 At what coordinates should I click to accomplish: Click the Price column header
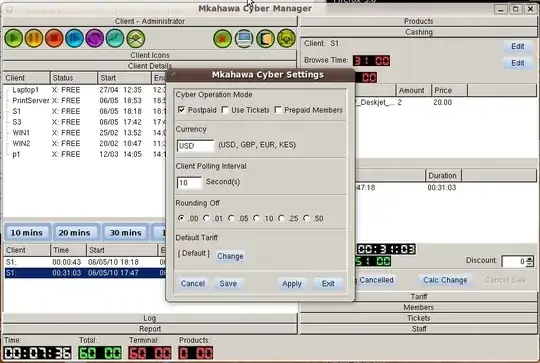click(449, 90)
